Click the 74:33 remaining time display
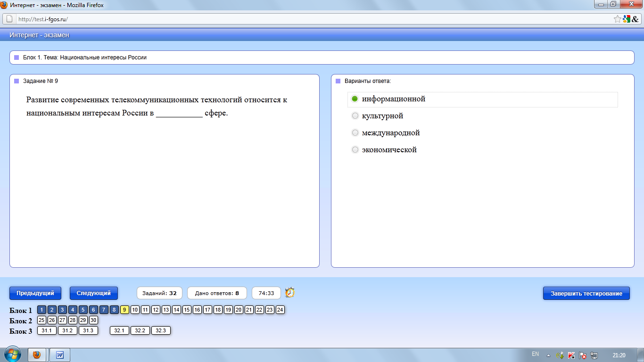Viewport: 644px width, 362px height. [x=266, y=293]
